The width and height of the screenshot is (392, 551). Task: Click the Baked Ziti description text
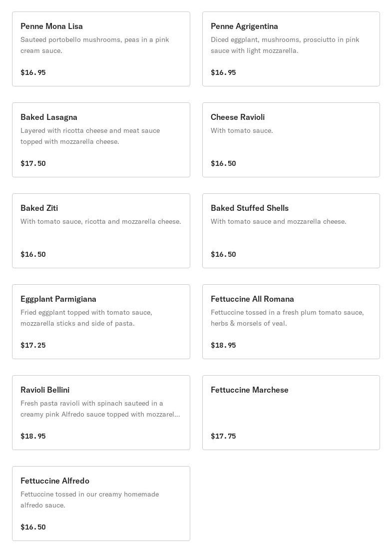pyautogui.click(x=100, y=222)
